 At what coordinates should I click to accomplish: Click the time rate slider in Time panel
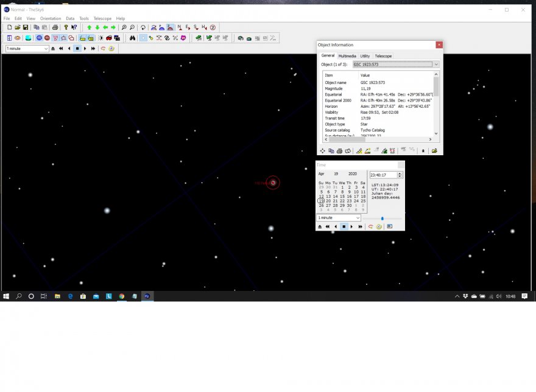pyautogui.click(x=383, y=218)
